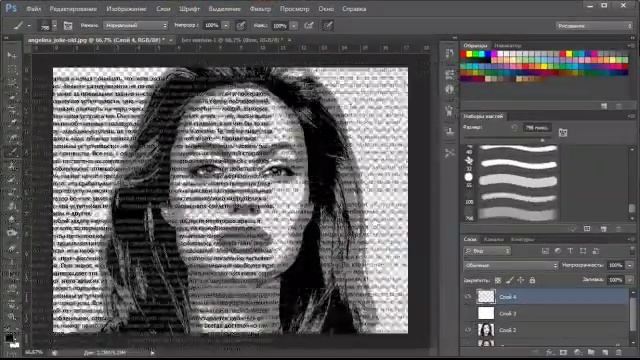Filter layers by shape icon
This screenshot has height=360, width=640.
click(x=583, y=251)
